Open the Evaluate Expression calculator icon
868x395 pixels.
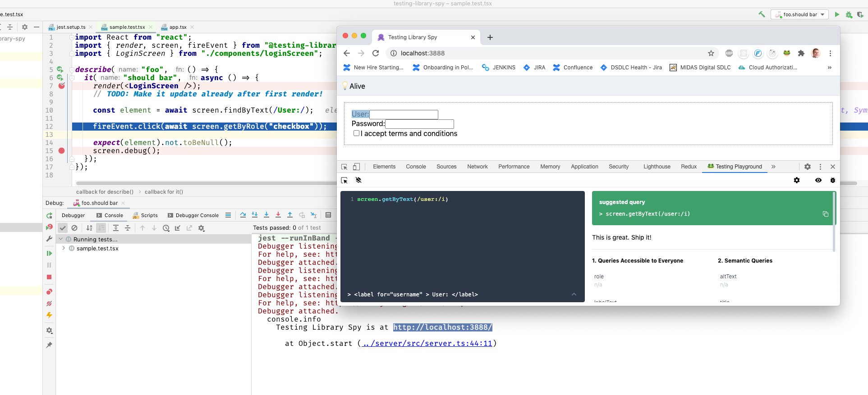coord(328,215)
